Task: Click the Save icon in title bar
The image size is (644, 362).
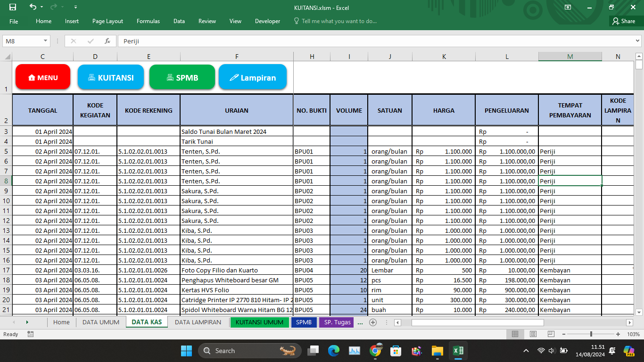Action: click(x=13, y=7)
